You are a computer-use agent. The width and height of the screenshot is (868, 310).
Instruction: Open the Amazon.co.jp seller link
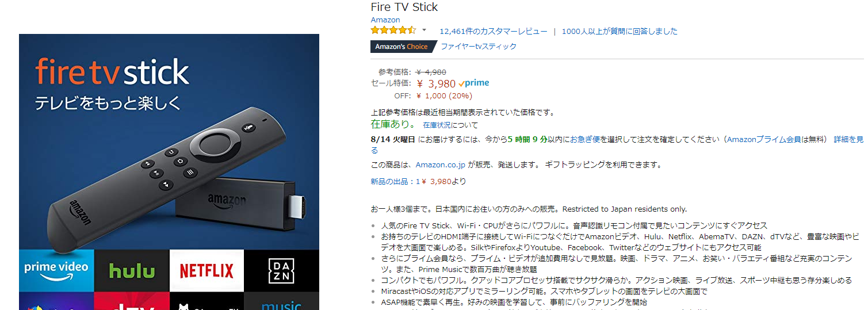(x=440, y=165)
